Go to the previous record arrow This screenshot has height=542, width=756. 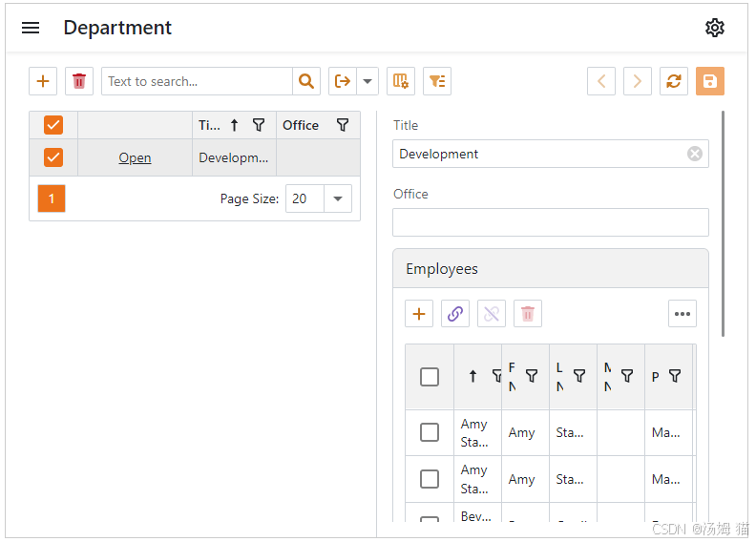(x=601, y=81)
